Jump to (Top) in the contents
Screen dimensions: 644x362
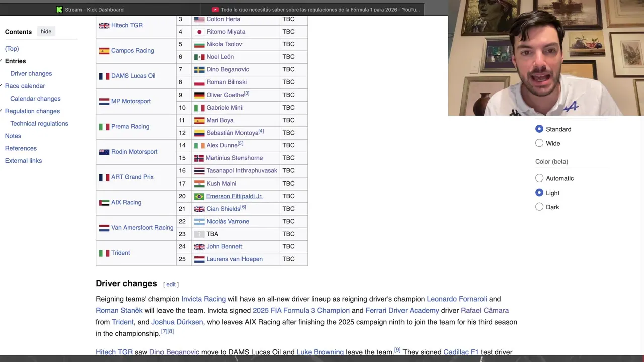tap(12, 49)
